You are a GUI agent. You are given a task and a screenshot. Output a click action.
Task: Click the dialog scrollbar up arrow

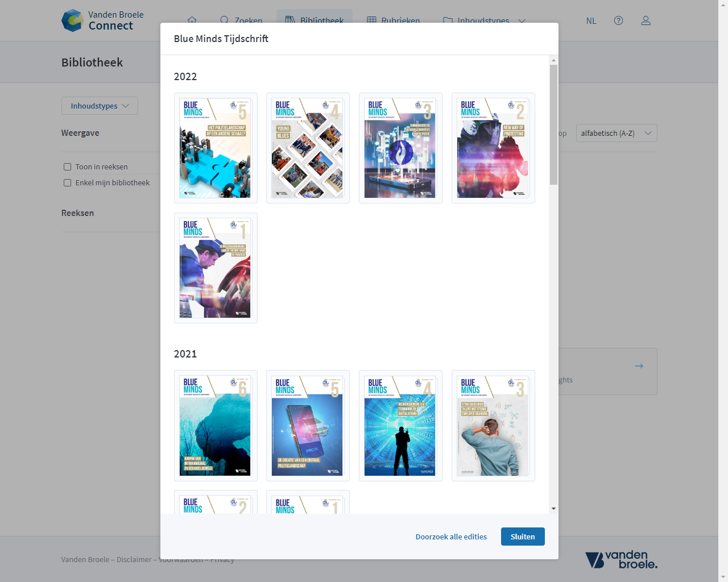coord(553,60)
